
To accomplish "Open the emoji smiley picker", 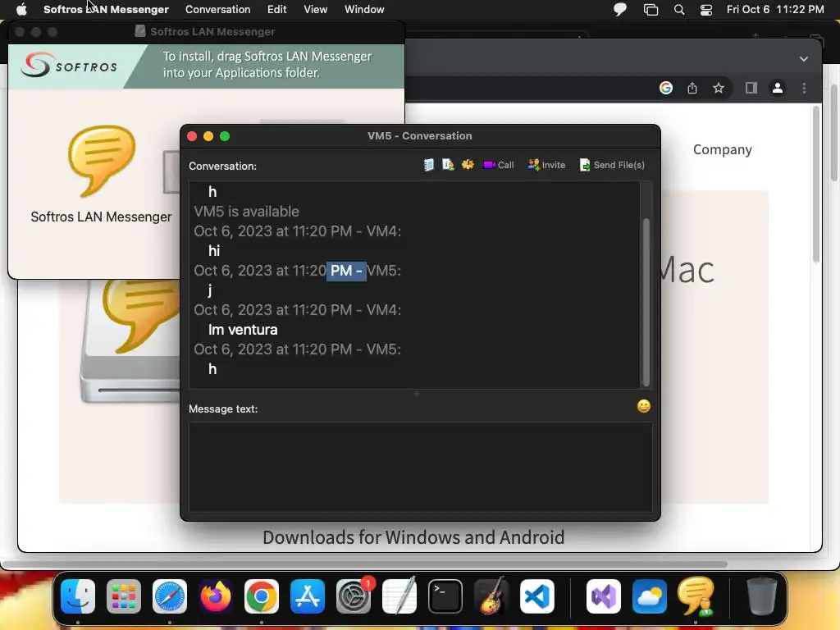I will pos(643,407).
